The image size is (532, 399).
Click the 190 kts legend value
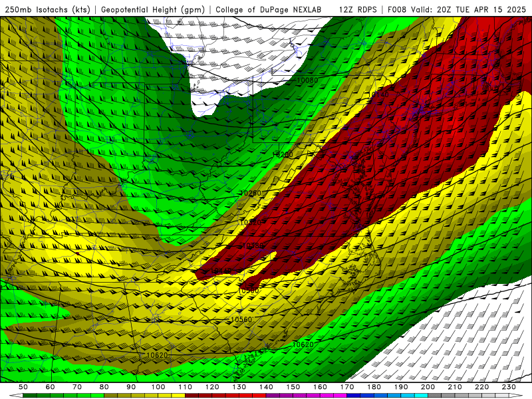401,387
